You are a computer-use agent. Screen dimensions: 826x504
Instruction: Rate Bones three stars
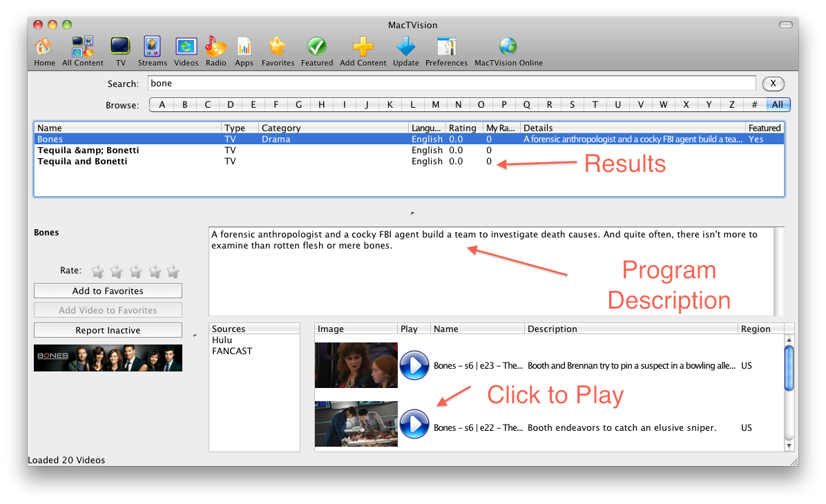135,271
